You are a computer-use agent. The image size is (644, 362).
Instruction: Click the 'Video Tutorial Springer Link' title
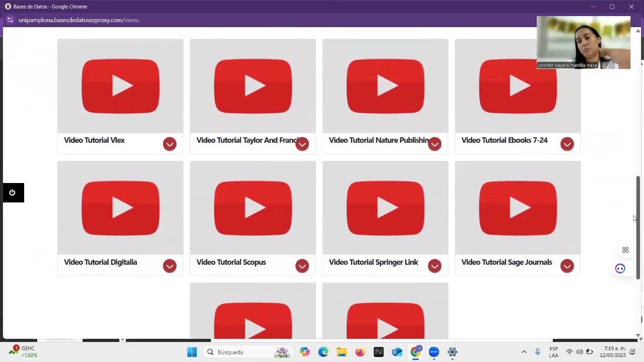[x=374, y=262]
